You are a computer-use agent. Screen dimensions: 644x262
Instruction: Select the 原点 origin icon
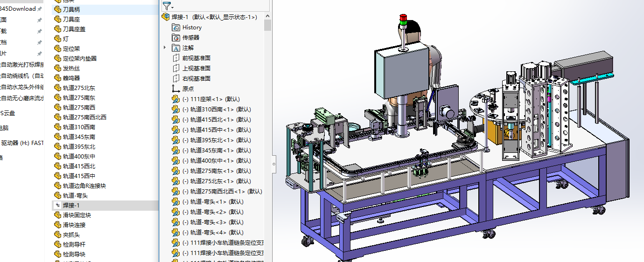[x=176, y=89]
